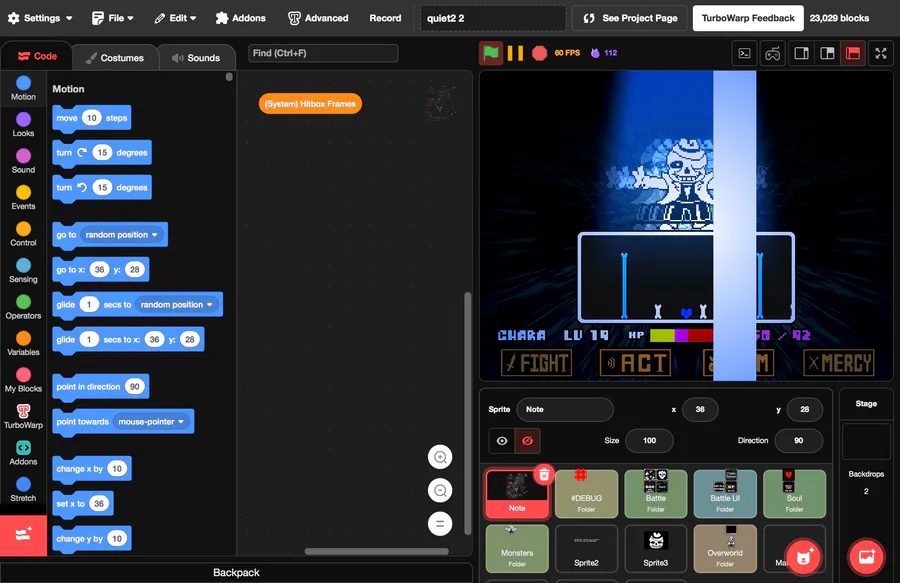Open the Advanced menu item
900x583 pixels.
click(318, 18)
